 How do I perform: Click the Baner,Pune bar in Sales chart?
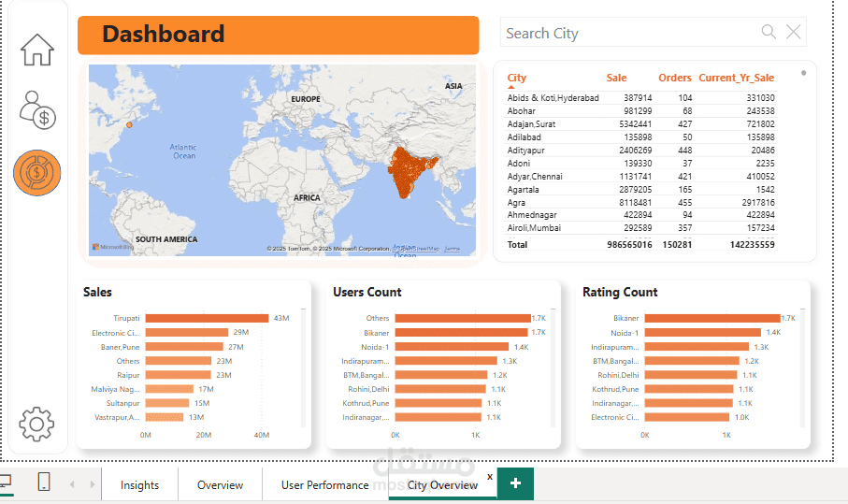184,347
